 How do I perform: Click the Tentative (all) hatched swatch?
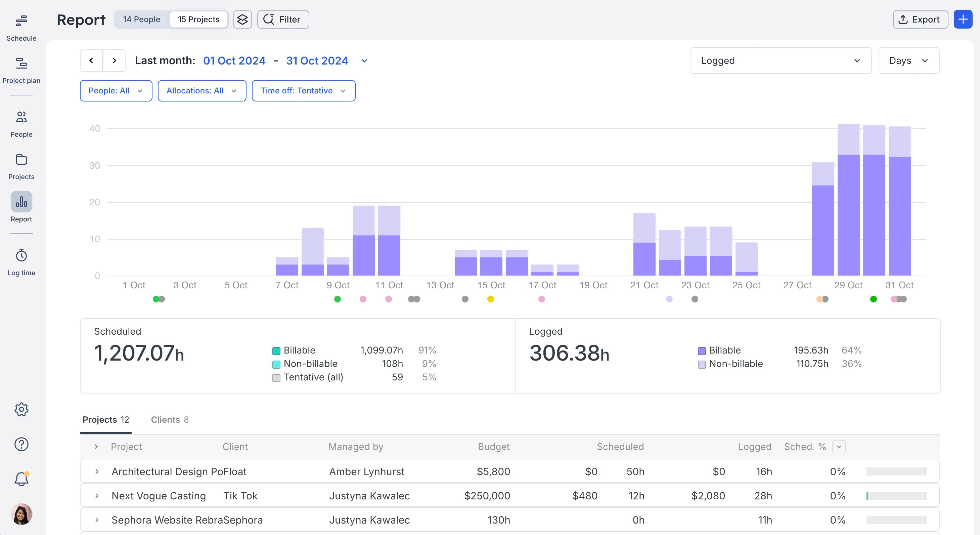tap(276, 378)
